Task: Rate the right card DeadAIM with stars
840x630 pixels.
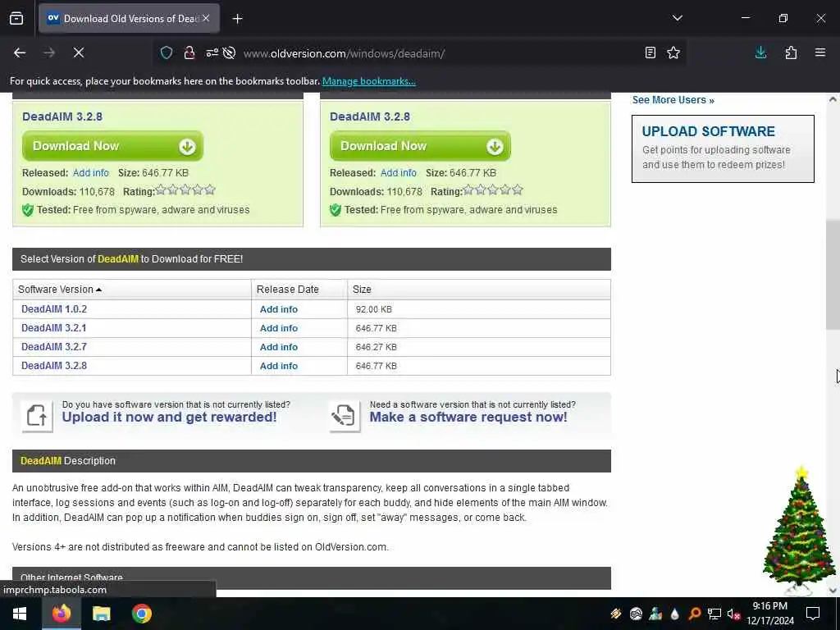Action: point(493,189)
